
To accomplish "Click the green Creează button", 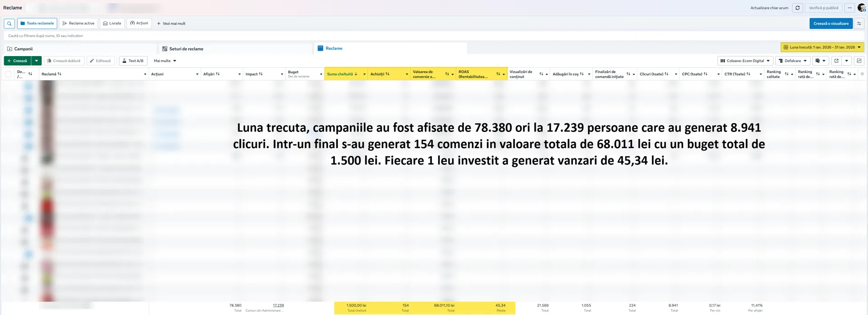I will point(17,61).
